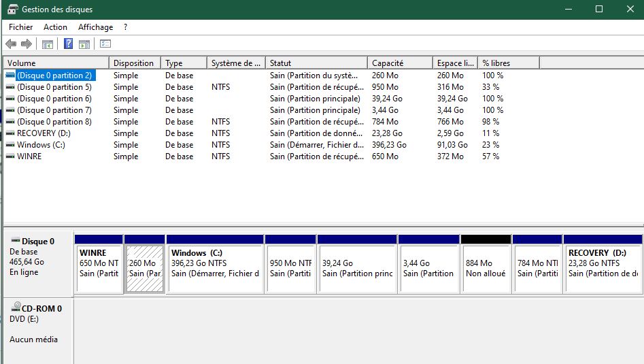
Task: Select the 39,24 Go partition block
Action: [357, 264]
